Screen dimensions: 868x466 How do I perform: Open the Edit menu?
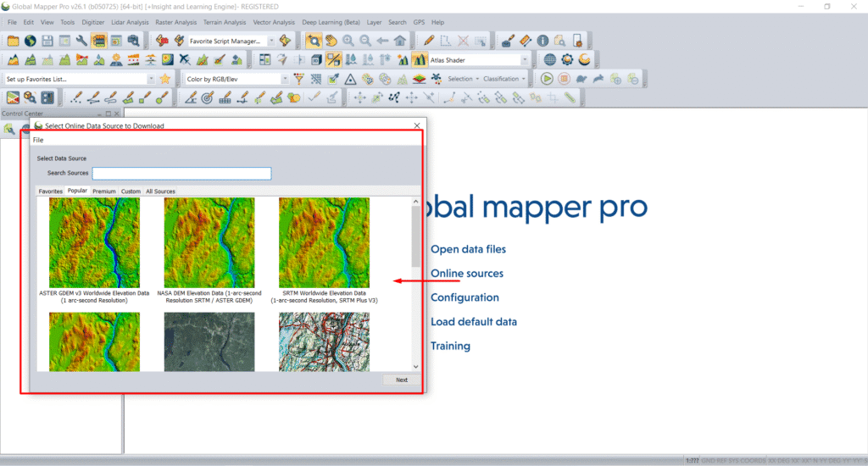point(28,22)
